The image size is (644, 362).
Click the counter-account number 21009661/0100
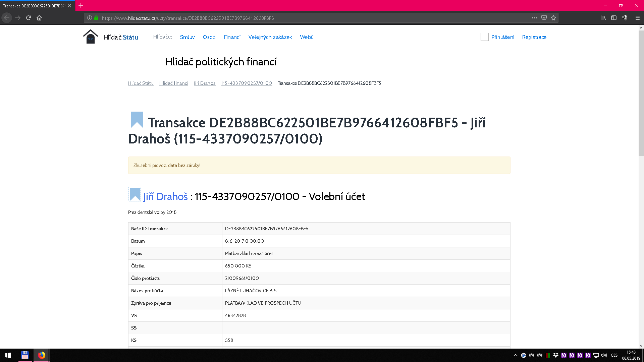coord(242,278)
